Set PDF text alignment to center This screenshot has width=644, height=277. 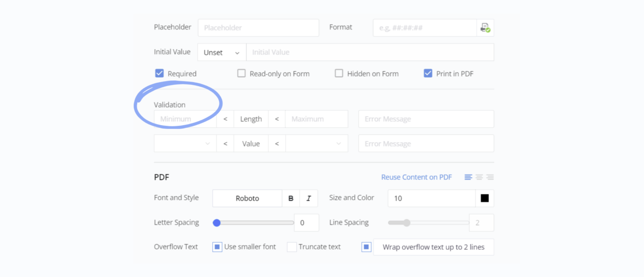[x=479, y=177]
